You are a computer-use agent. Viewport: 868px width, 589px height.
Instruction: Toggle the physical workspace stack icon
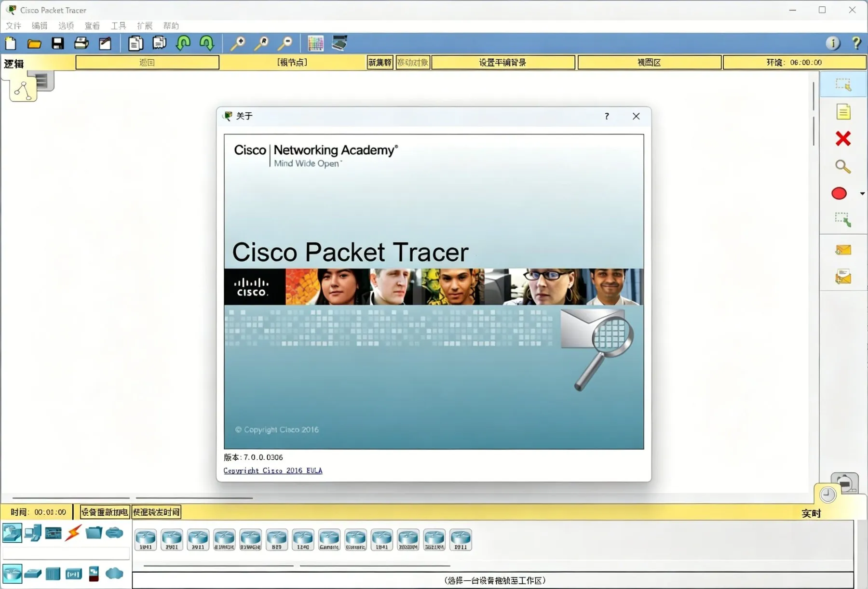(x=43, y=80)
